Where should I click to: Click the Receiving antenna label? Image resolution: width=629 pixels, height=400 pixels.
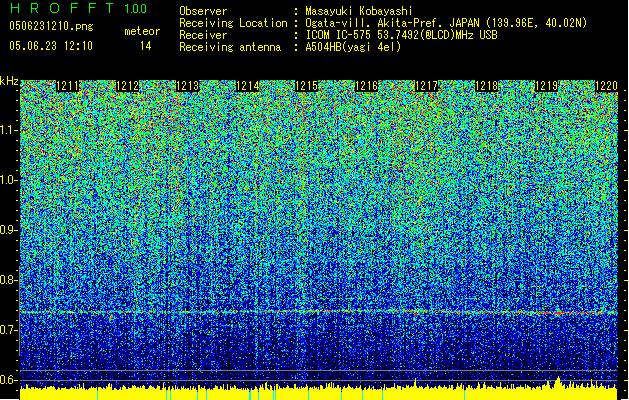(x=230, y=47)
